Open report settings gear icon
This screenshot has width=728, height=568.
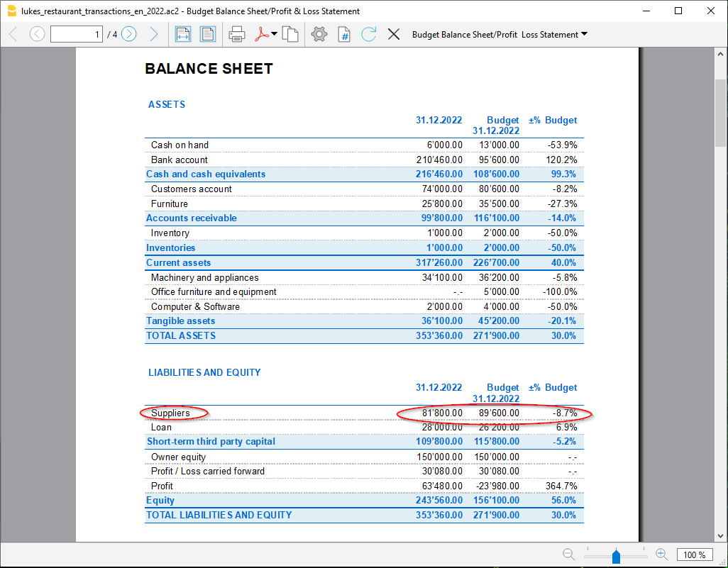click(319, 34)
